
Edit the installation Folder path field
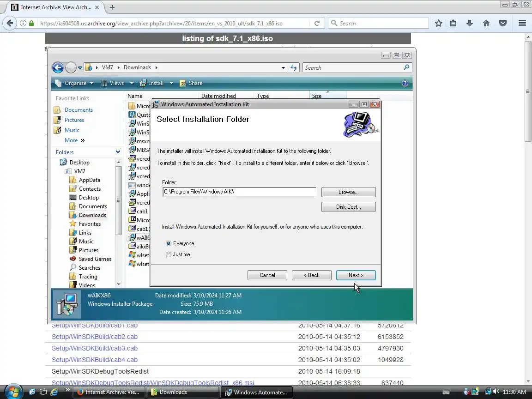click(239, 192)
